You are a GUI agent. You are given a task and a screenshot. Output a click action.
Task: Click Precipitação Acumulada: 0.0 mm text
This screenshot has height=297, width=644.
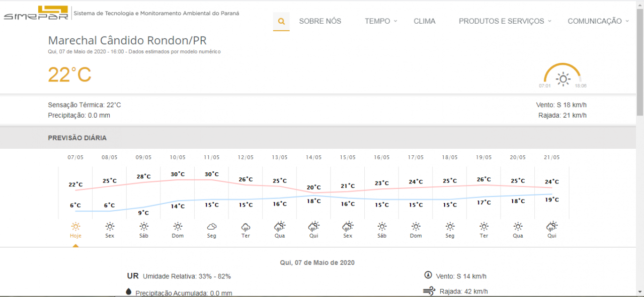184,293
